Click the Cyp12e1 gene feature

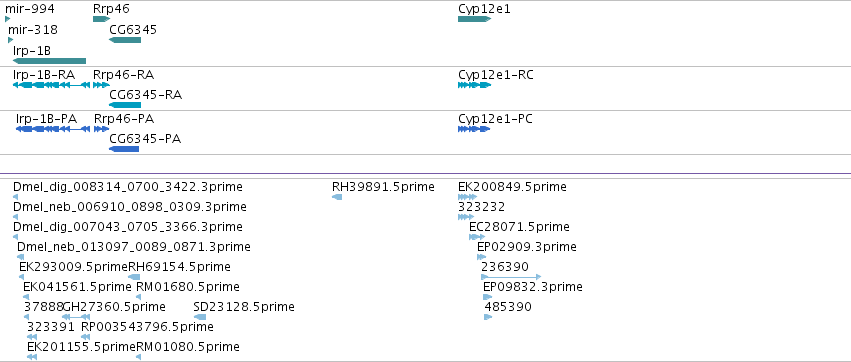point(474,19)
